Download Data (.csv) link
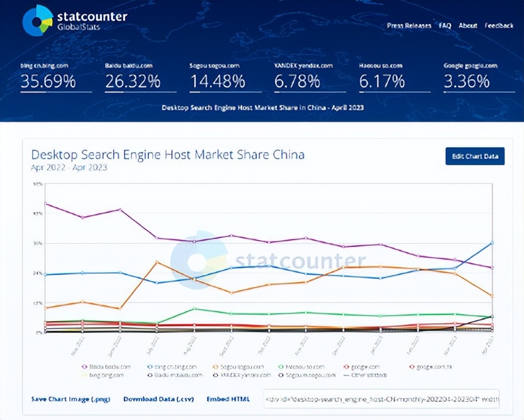Screen dimensions: 524x420 (158, 399)
